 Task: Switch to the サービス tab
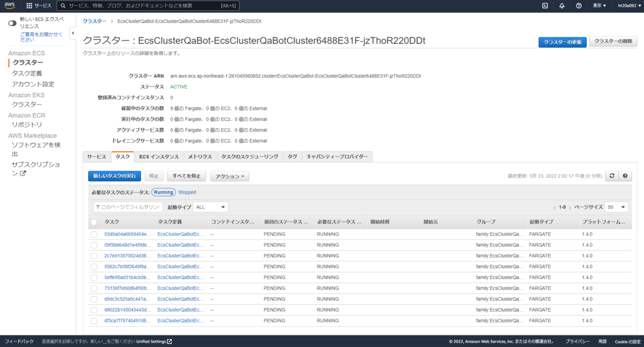coord(97,157)
